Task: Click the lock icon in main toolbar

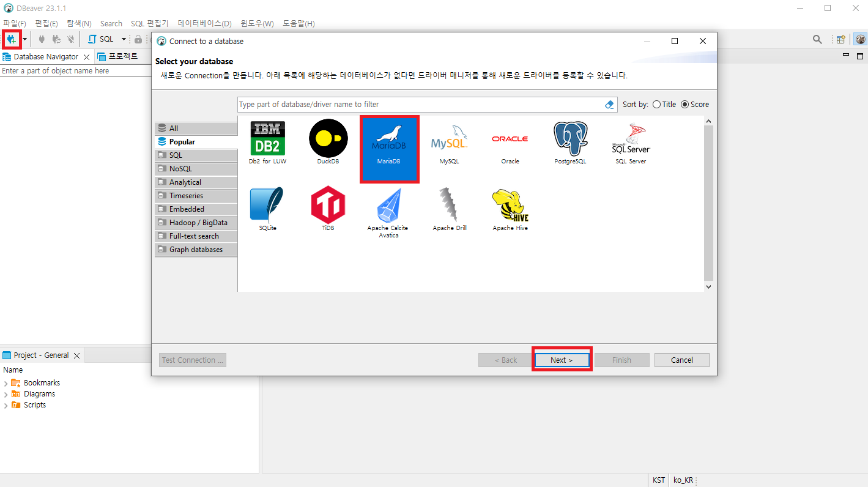Action: tap(138, 39)
